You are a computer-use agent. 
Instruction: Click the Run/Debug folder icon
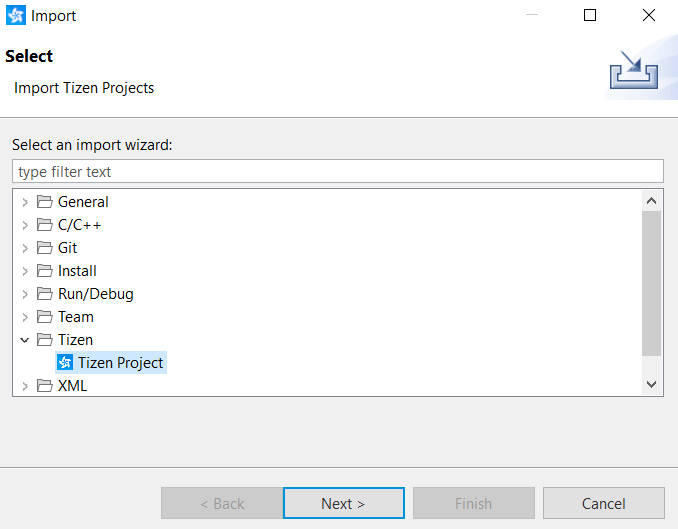point(45,294)
